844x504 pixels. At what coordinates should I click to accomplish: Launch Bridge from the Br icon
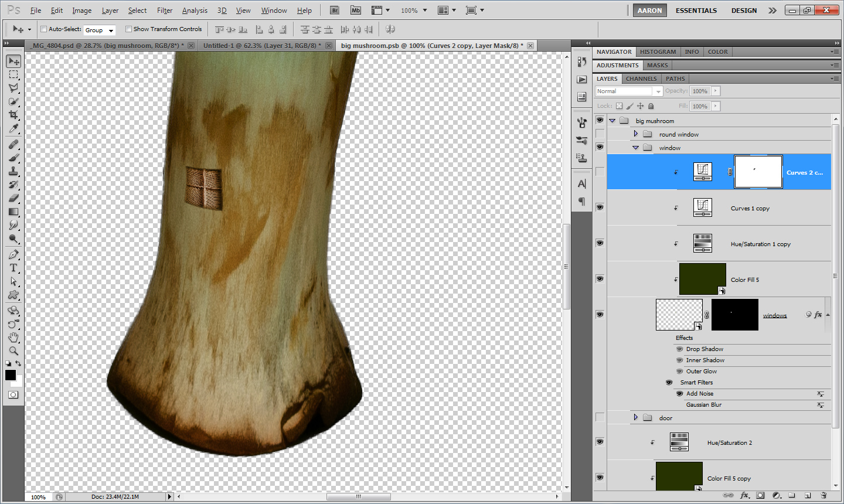coord(334,11)
